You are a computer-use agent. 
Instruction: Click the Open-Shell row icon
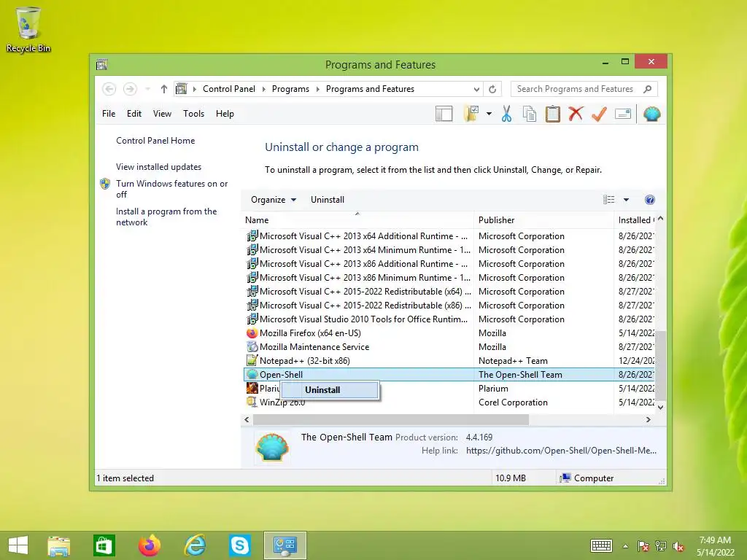[252, 375]
